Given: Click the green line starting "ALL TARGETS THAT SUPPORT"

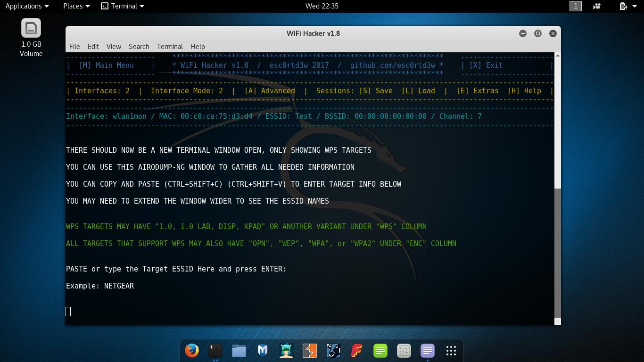Looking at the screenshot, I should point(261,244).
